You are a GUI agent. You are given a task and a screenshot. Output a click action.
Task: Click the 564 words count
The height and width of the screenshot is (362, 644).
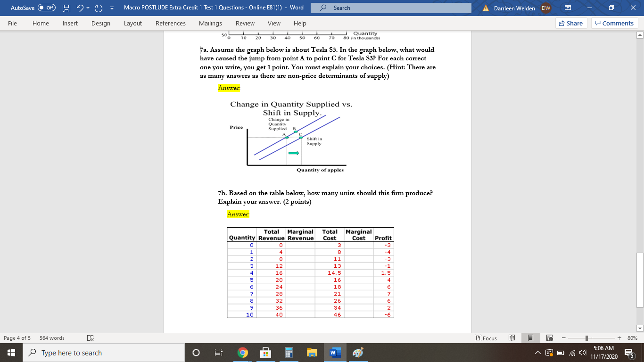click(x=52, y=338)
